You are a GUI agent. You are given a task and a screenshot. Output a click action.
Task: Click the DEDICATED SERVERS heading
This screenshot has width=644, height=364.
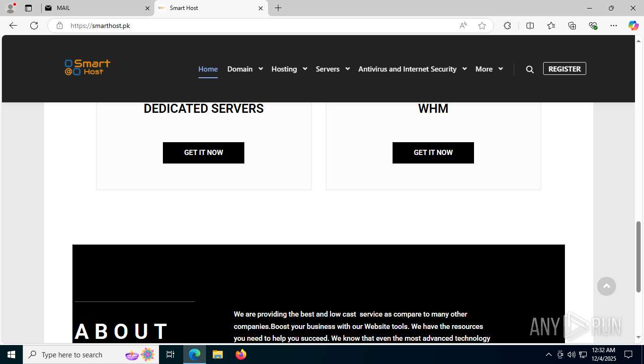pos(204,109)
